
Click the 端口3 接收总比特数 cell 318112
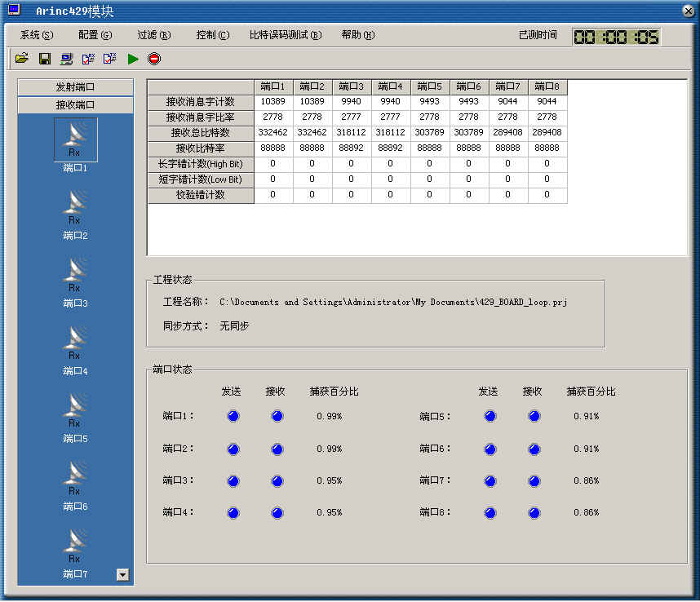click(352, 132)
